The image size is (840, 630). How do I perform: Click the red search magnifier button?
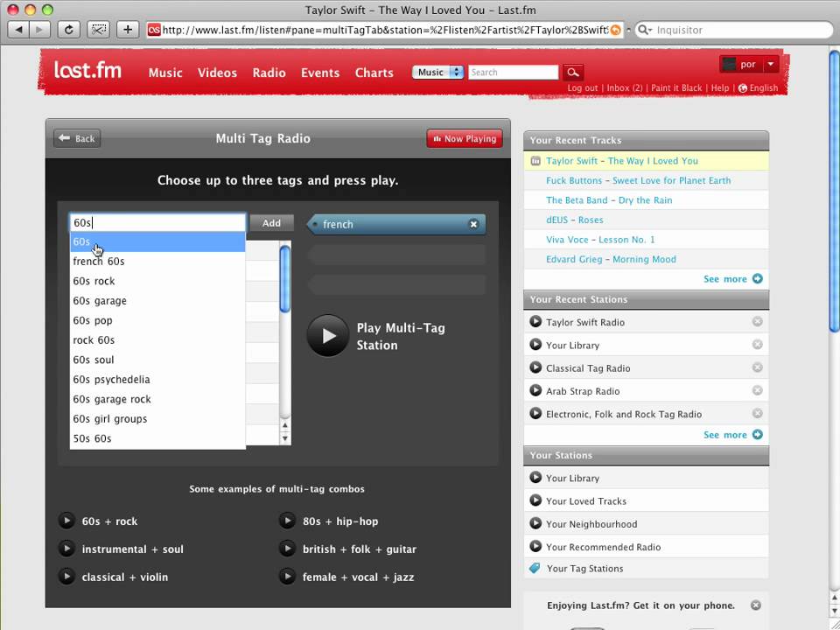tap(572, 73)
